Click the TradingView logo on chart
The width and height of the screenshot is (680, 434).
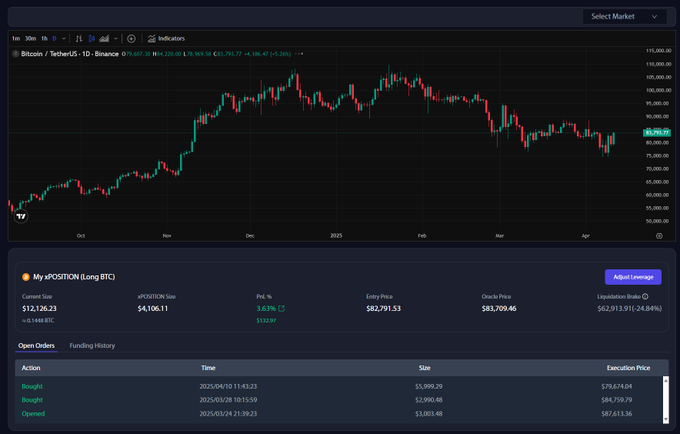[21, 216]
